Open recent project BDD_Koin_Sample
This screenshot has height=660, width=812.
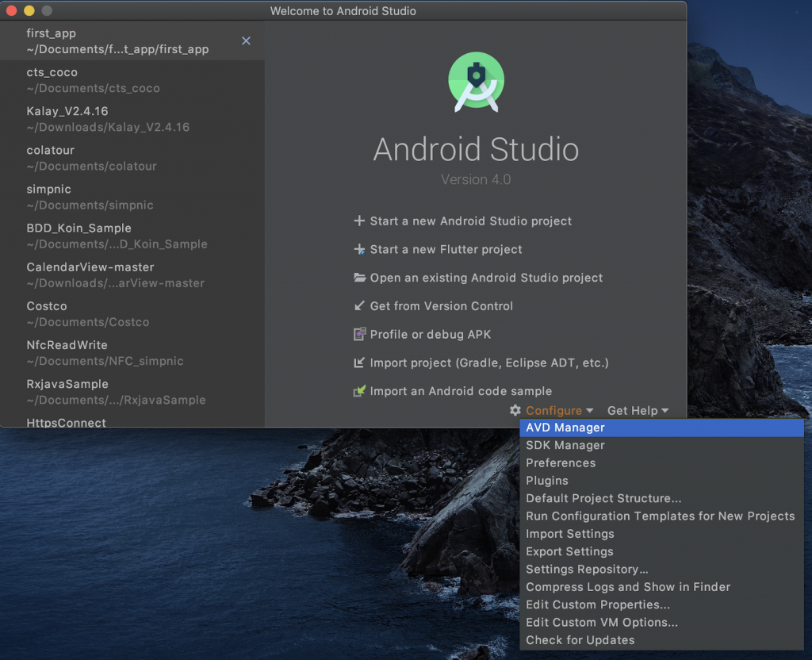coord(132,236)
